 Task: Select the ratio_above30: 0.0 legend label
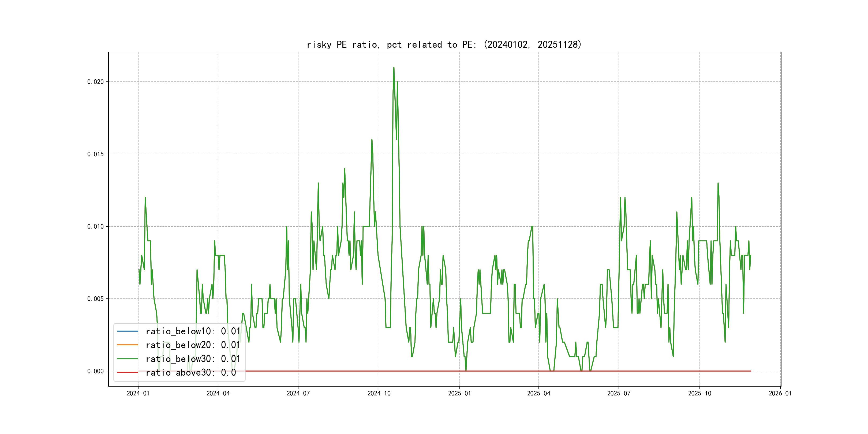click(191, 372)
